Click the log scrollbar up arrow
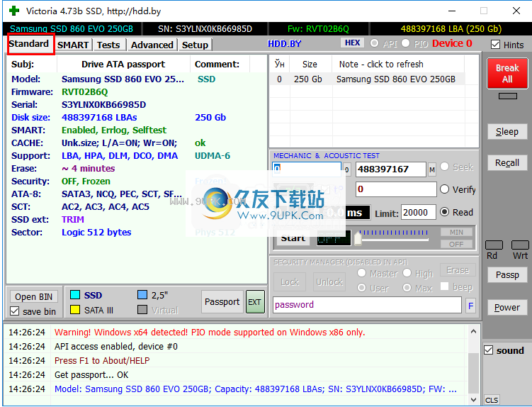This screenshot has height=407, width=532. click(474, 331)
